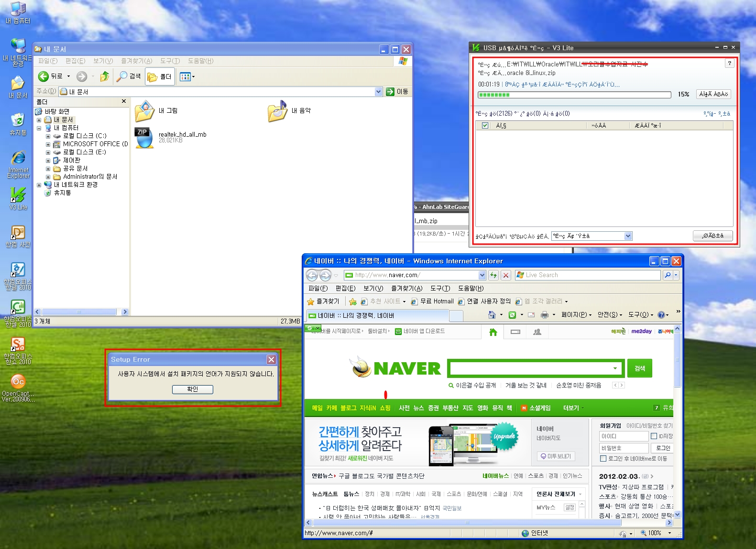This screenshot has width=756, height=549.
Task: Click the IE Help question mark icon
Action: pos(661,315)
